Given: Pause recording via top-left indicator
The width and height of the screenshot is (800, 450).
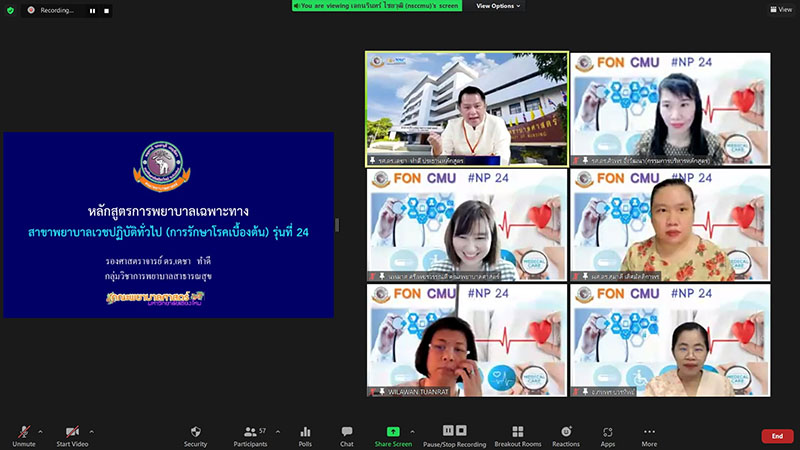Looking at the screenshot, I should (92, 11).
